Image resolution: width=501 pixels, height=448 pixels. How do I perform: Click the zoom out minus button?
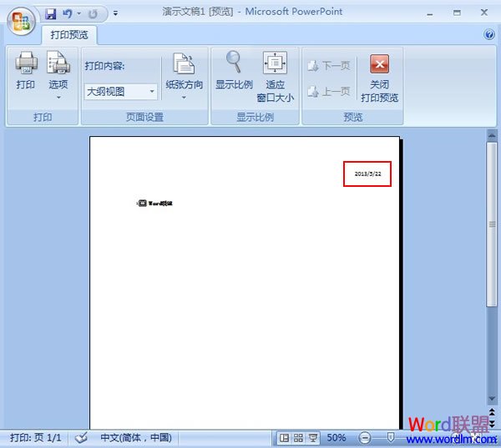[364, 438]
